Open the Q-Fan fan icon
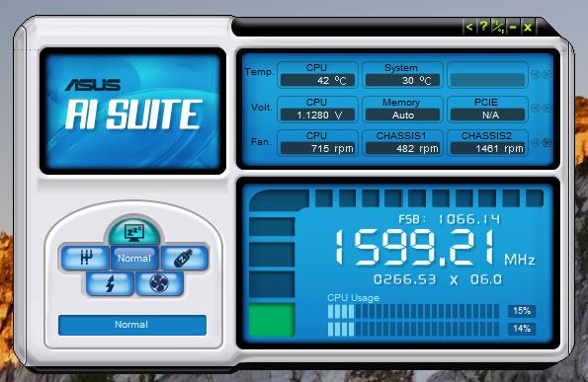The width and height of the screenshot is (588, 382). pyautogui.click(x=159, y=283)
